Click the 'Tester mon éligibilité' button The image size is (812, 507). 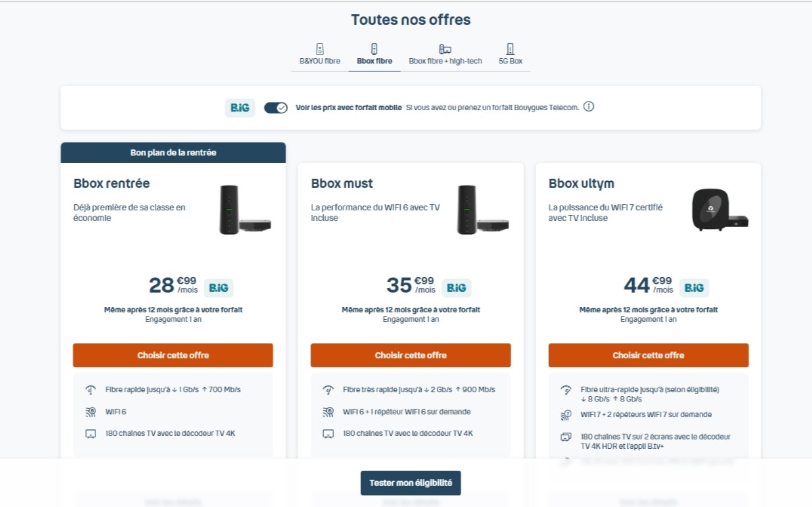[410, 483]
